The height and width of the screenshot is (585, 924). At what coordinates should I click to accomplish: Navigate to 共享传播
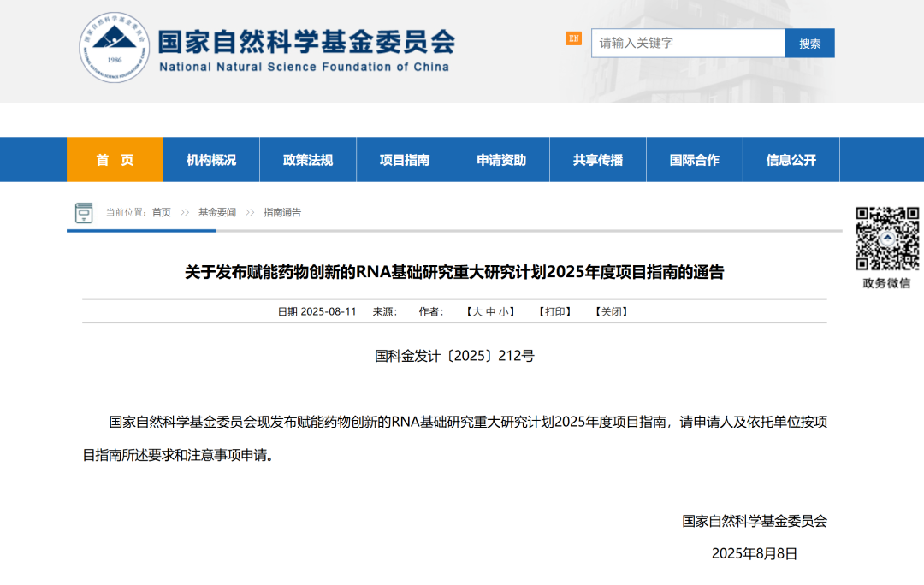coord(598,160)
